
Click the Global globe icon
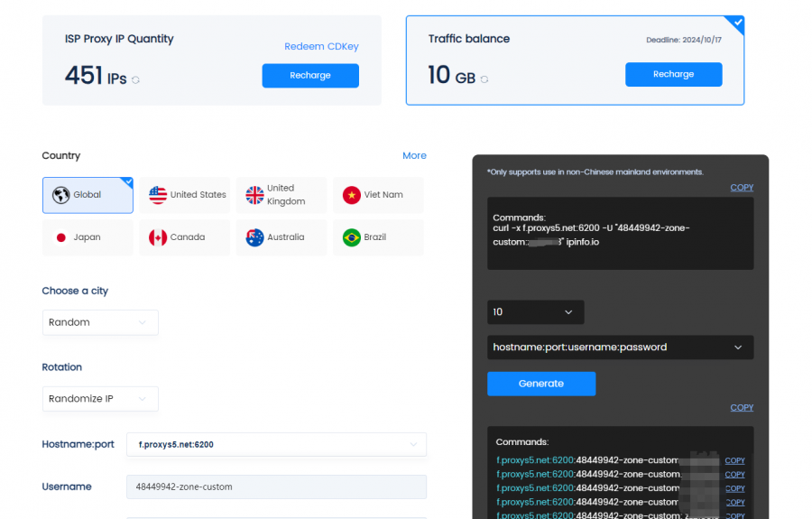pyautogui.click(x=61, y=195)
